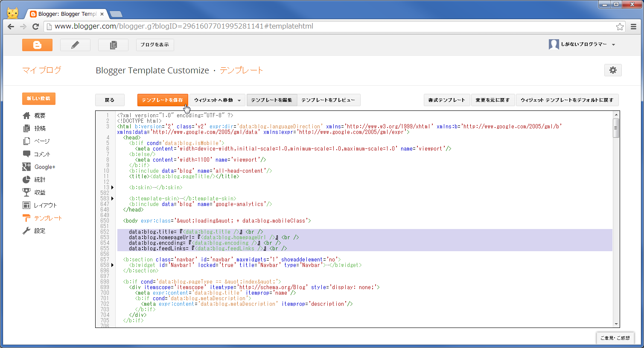Click the cat icon in title bar

(12, 13)
